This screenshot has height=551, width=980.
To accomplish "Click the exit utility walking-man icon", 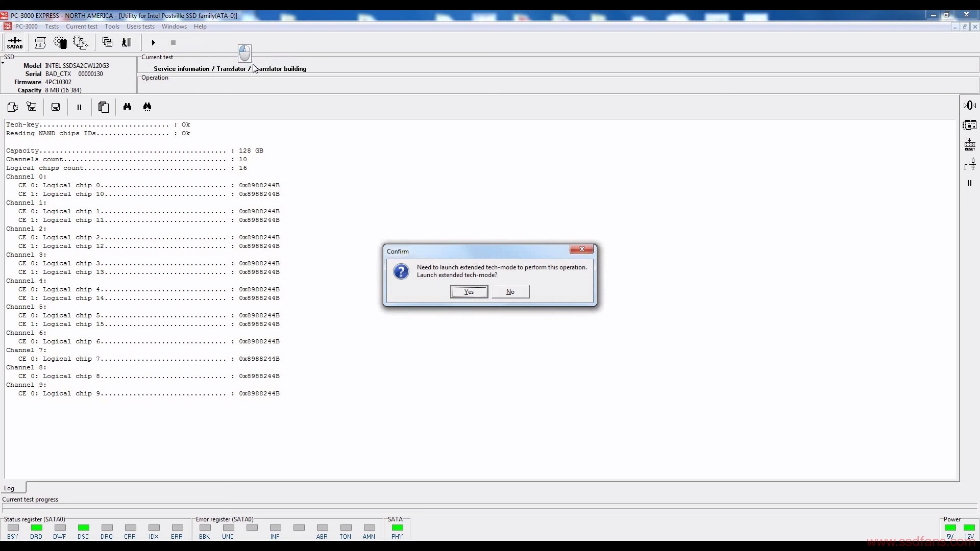I will click(127, 42).
